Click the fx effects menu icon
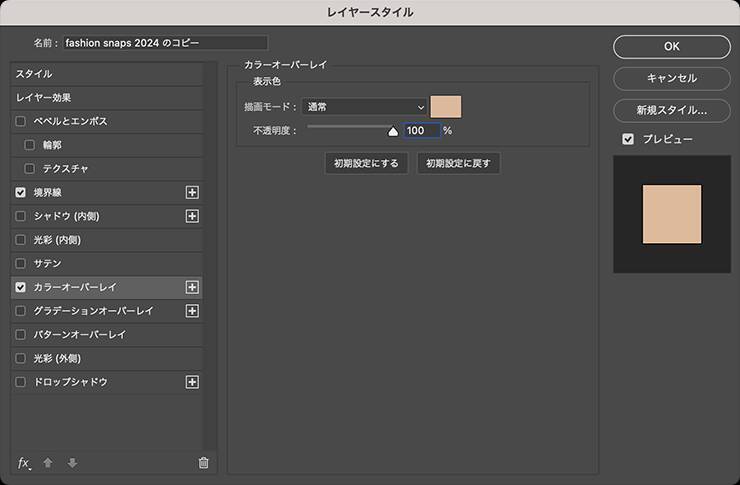Image resolution: width=740 pixels, height=485 pixels. [x=24, y=462]
